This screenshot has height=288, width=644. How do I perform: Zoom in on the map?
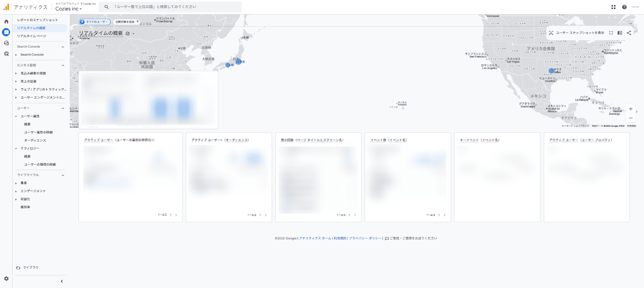tap(631, 109)
